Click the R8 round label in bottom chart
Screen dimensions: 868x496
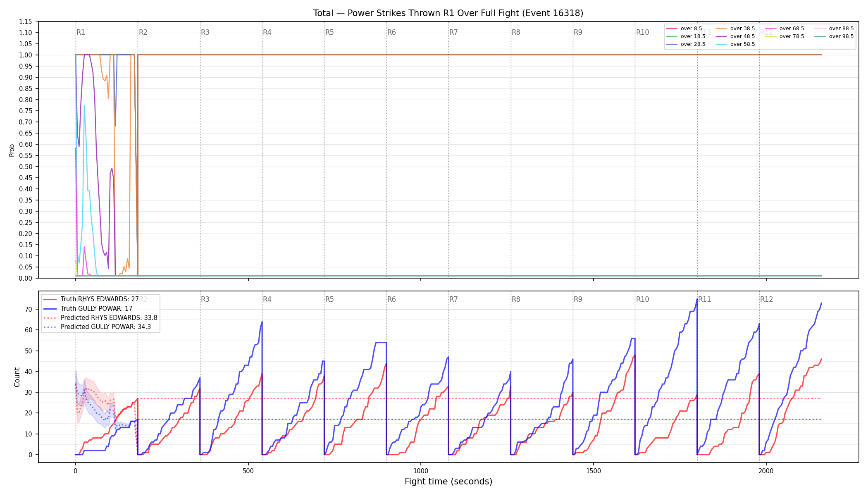(x=516, y=299)
